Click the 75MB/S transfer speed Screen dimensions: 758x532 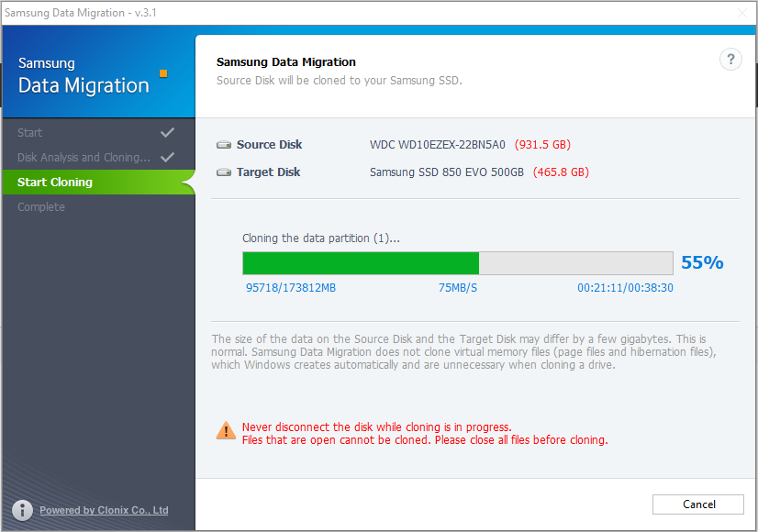pyautogui.click(x=457, y=288)
